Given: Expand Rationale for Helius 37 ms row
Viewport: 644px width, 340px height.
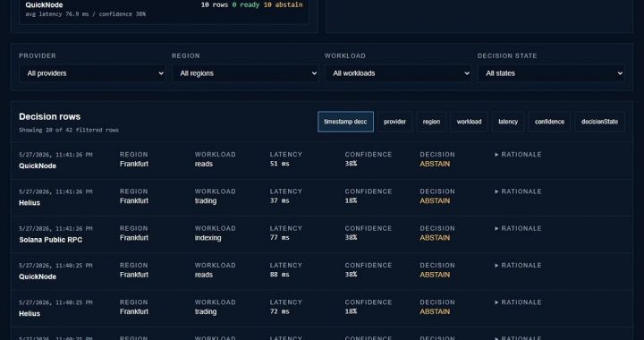Looking at the screenshot, I should pos(518,191).
